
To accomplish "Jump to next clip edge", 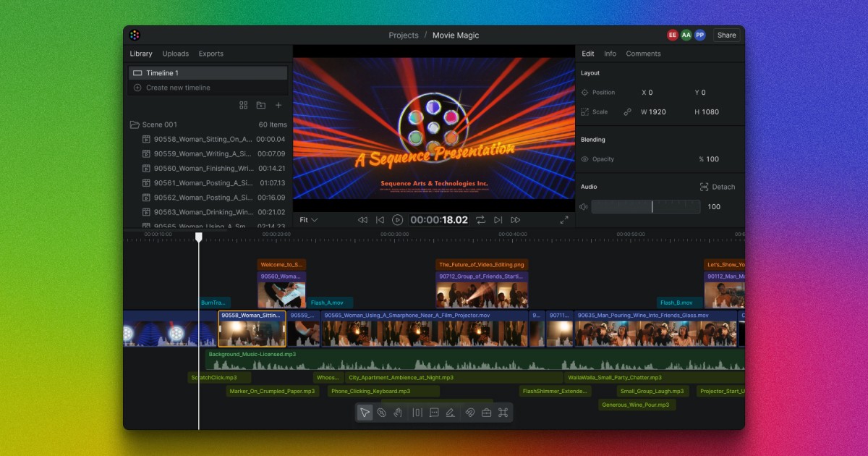I will click(498, 220).
